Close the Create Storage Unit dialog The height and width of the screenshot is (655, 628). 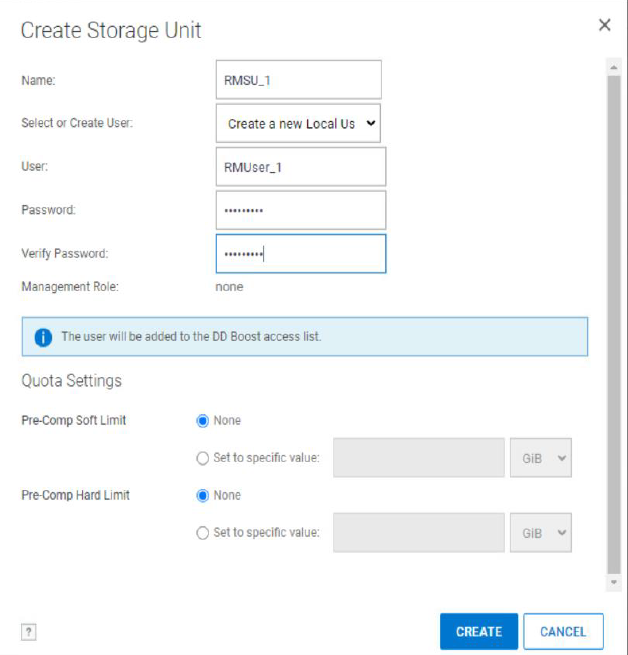point(604,25)
